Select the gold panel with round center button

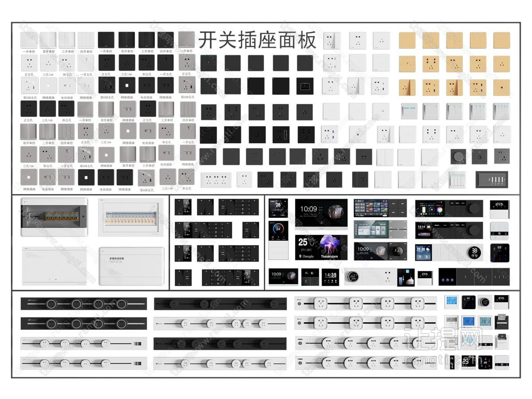[501, 87]
